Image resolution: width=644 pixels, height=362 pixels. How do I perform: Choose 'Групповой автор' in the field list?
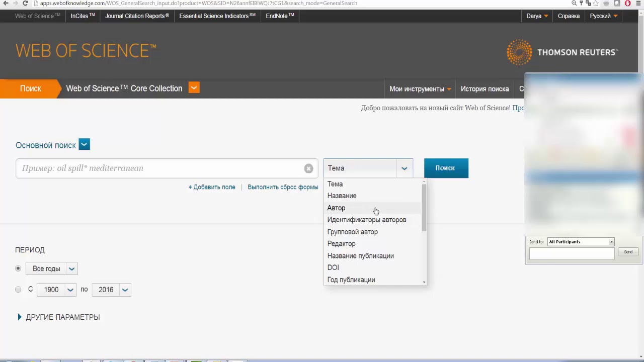click(373, 232)
